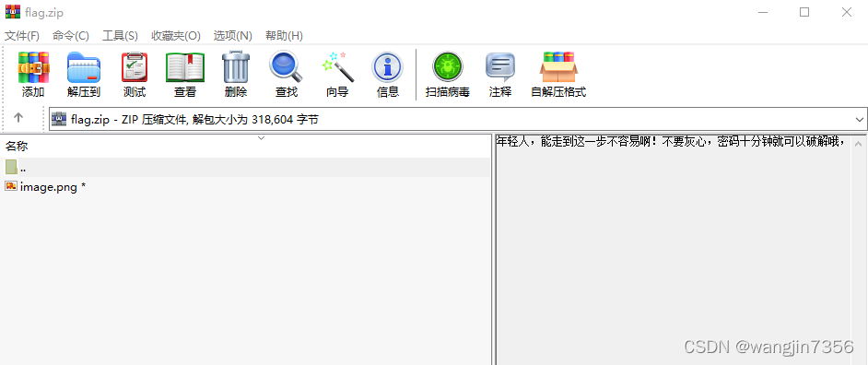
Task: Click the 解压到 (Extract To) icon
Action: pos(84,67)
